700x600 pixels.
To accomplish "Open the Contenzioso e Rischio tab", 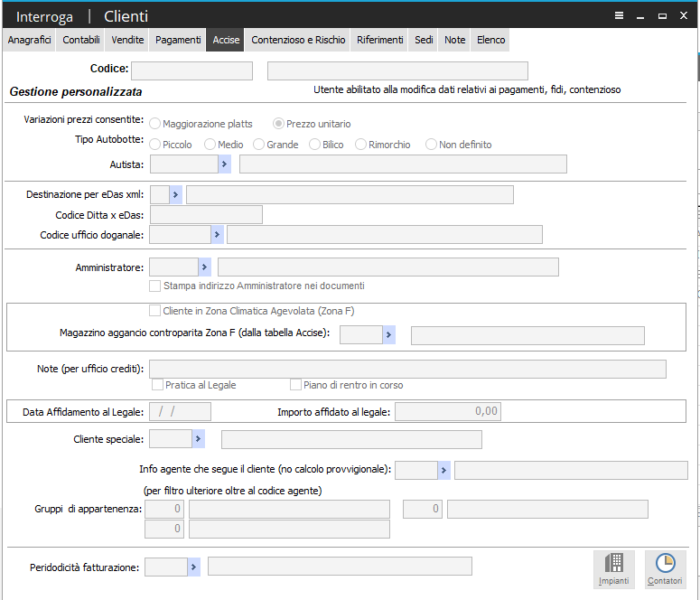I will [298, 41].
